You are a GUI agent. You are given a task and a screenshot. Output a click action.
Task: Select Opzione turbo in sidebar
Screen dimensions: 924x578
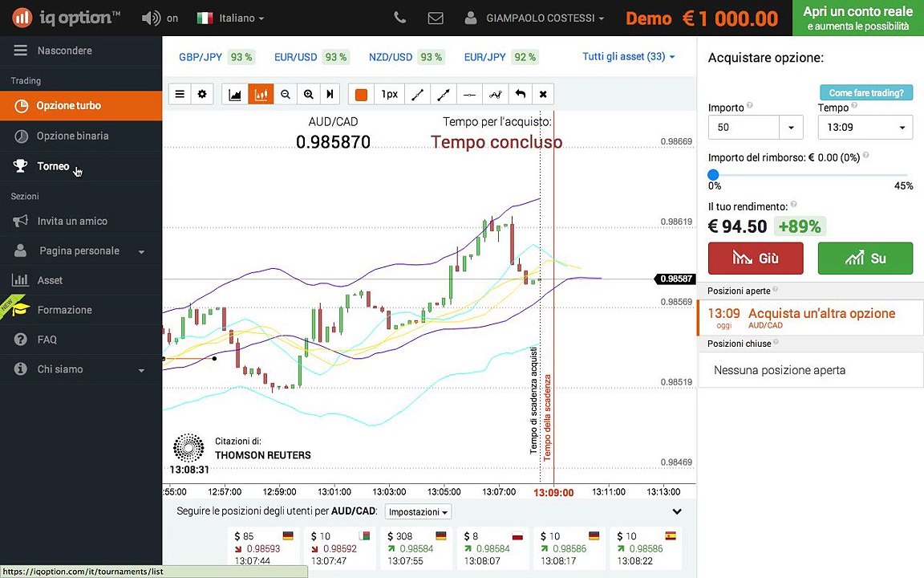pos(81,106)
